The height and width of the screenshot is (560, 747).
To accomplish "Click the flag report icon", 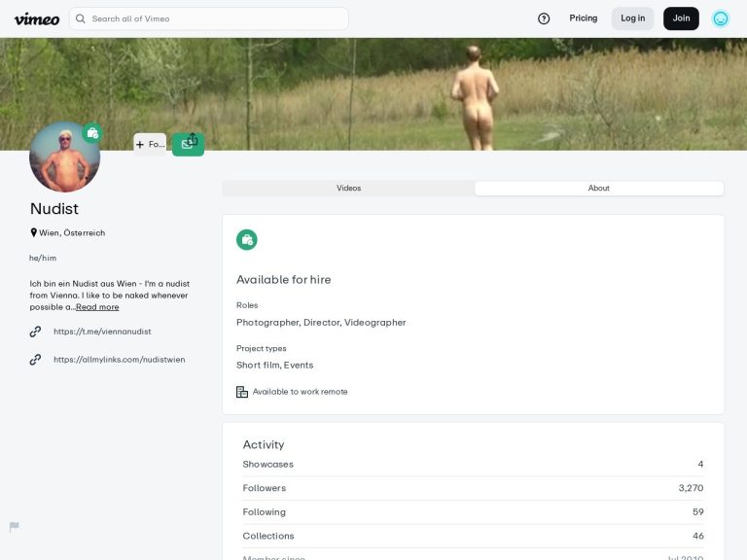I will coord(15,527).
